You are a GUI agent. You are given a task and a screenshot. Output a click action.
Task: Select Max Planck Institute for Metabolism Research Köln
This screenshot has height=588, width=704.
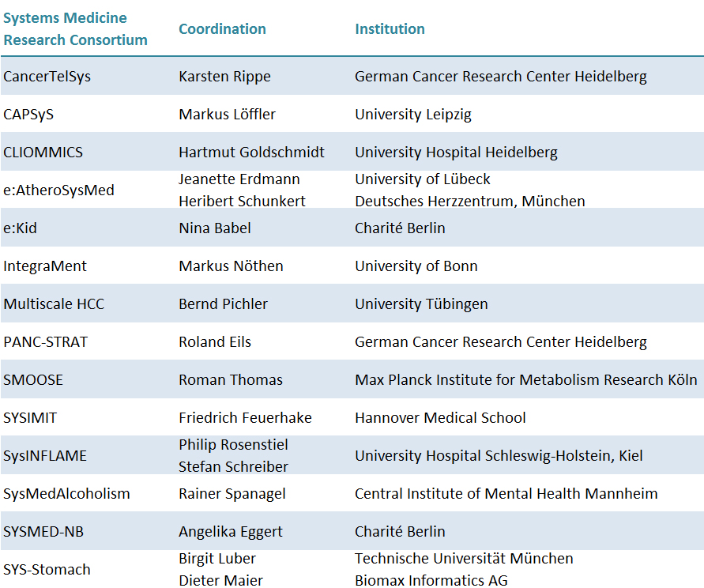(x=526, y=380)
